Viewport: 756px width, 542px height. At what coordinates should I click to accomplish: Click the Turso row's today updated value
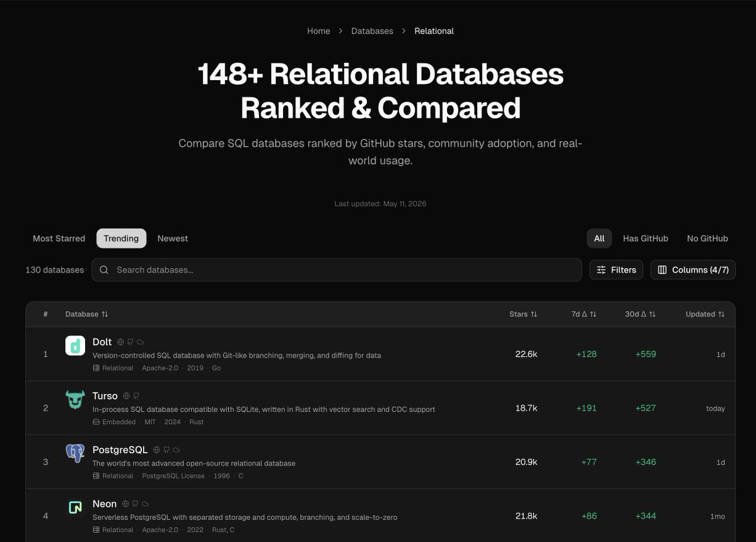(x=716, y=408)
